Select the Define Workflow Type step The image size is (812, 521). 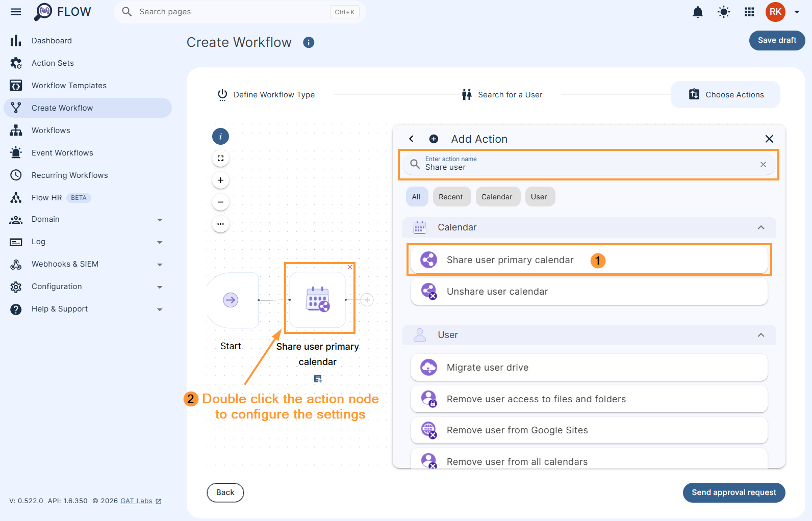[x=266, y=95]
